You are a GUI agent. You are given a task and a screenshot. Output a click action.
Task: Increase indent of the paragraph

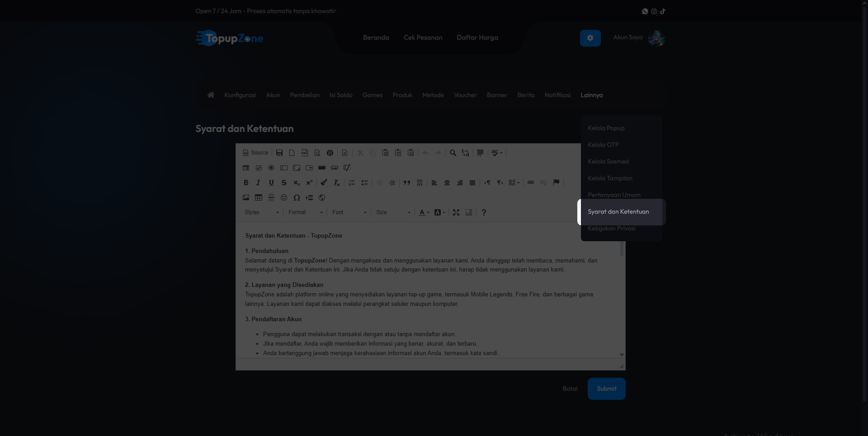click(x=392, y=183)
